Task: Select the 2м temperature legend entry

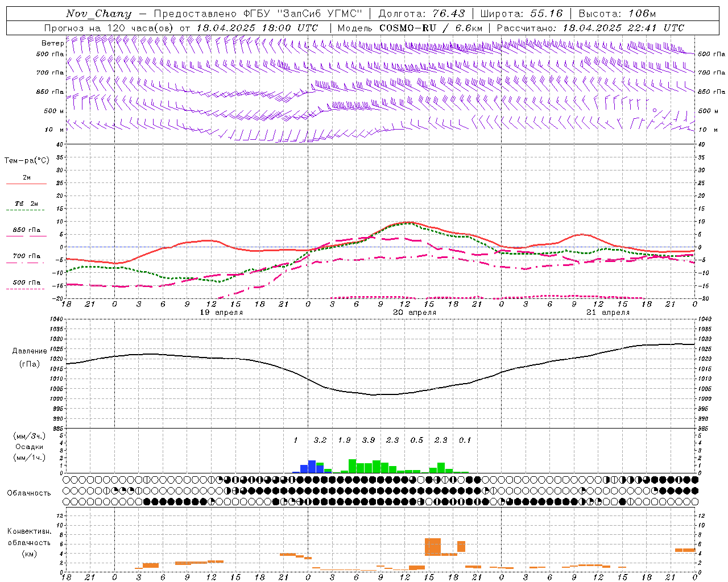Action: pos(27,178)
